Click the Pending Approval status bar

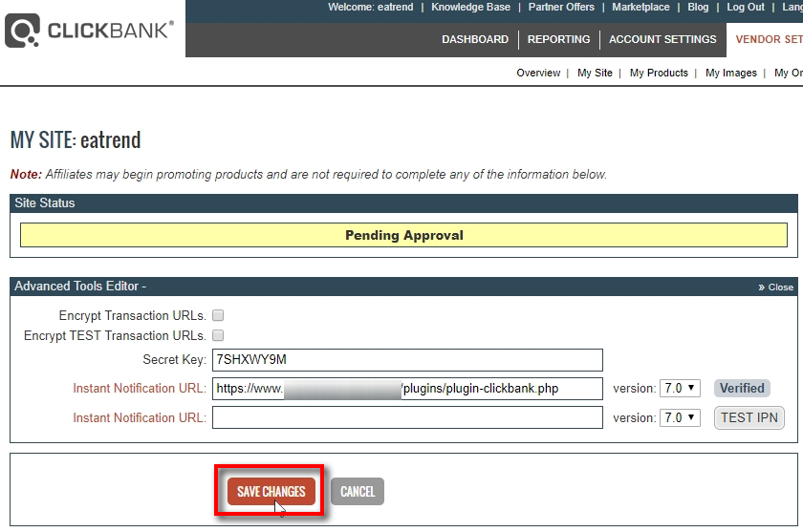(x=403, y=235)
